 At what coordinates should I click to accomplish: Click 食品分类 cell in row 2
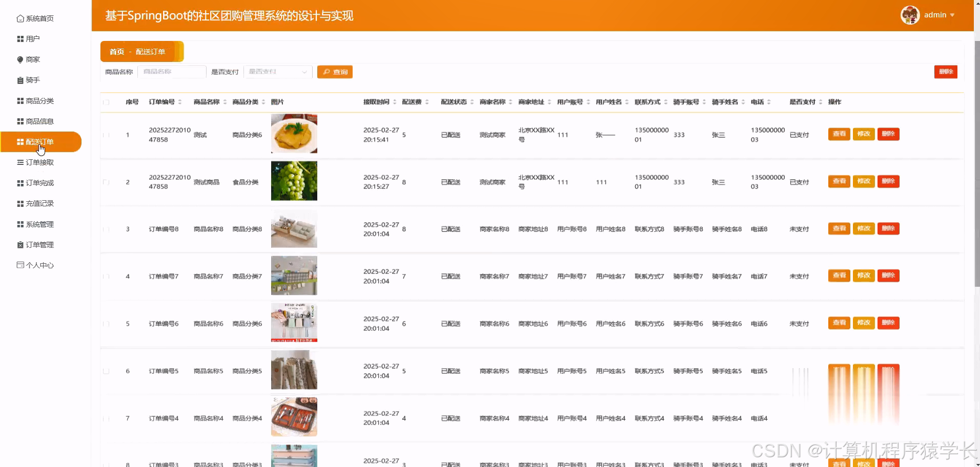(x=246, y=182)
